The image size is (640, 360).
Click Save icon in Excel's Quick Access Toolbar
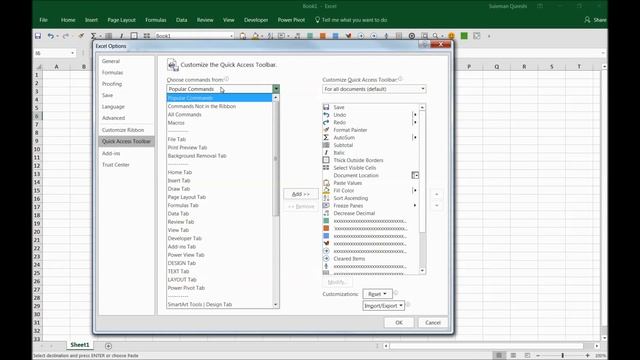point(38,36)
